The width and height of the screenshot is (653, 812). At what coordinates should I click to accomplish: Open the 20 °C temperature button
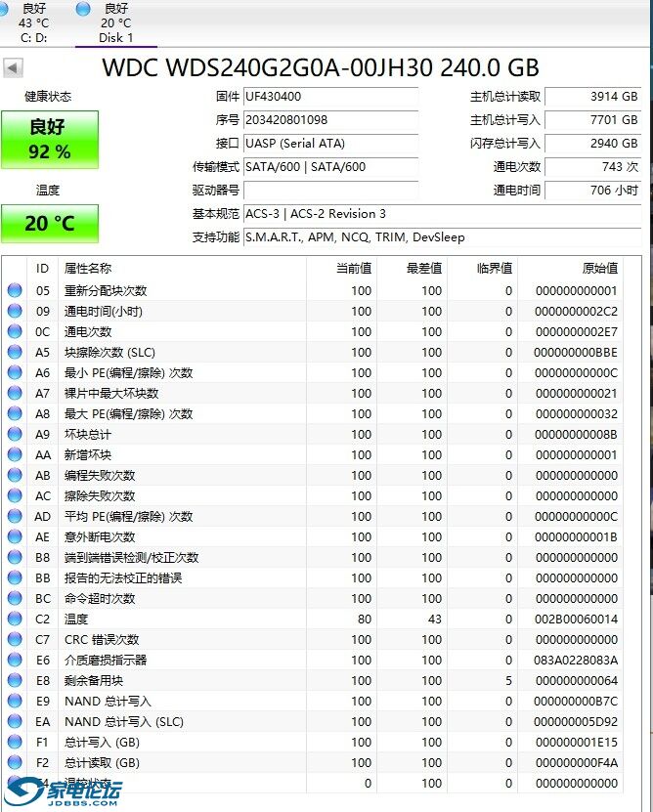[x=50, y=224]
